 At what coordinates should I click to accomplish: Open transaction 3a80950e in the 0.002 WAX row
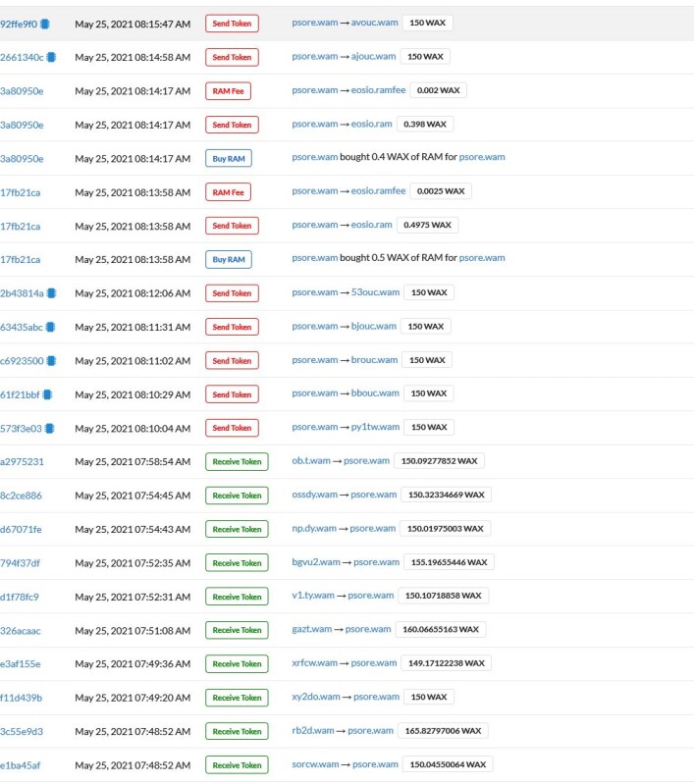(22, 91)
